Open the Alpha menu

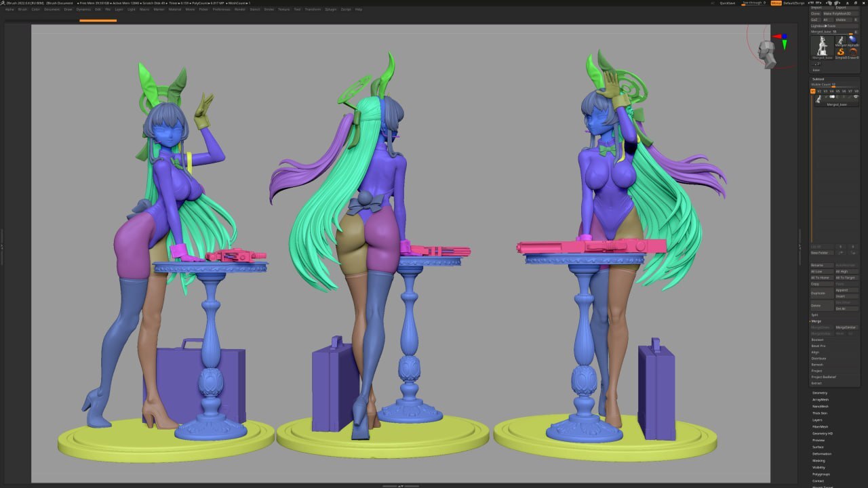9,9
